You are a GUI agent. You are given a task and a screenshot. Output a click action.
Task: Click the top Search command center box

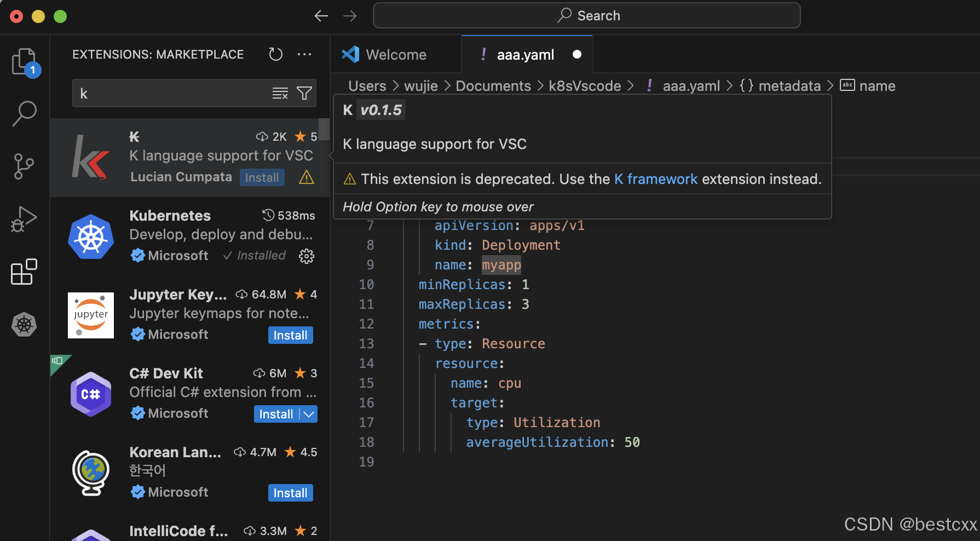586,15
